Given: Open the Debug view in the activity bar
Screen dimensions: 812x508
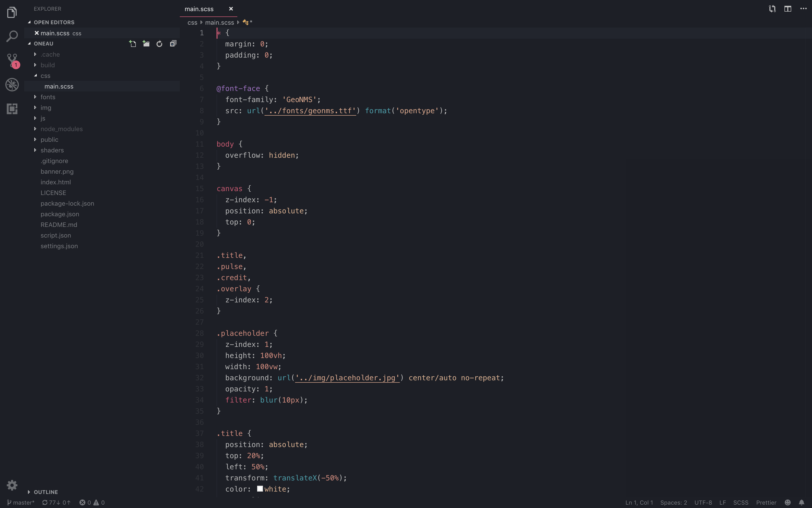Looking at the screenshot, I should point(12,85).
